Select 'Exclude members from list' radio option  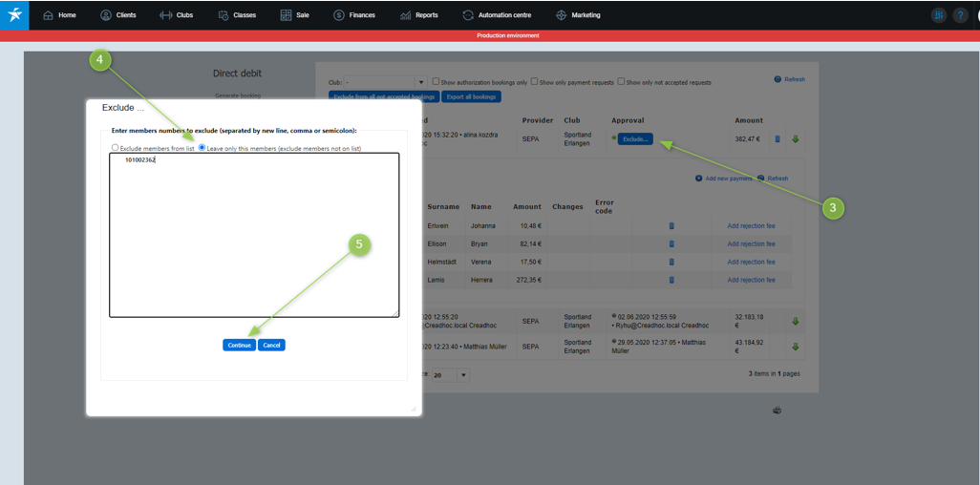(x=116, y=148)
